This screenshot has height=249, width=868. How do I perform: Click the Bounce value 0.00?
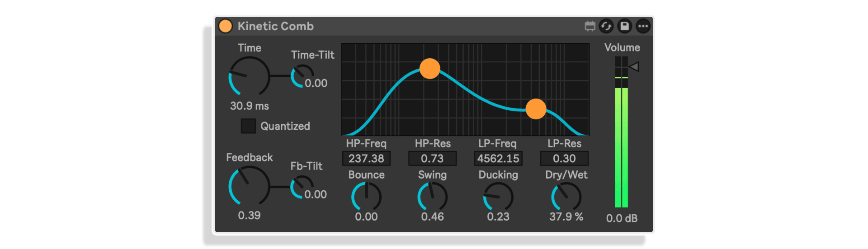366,217
